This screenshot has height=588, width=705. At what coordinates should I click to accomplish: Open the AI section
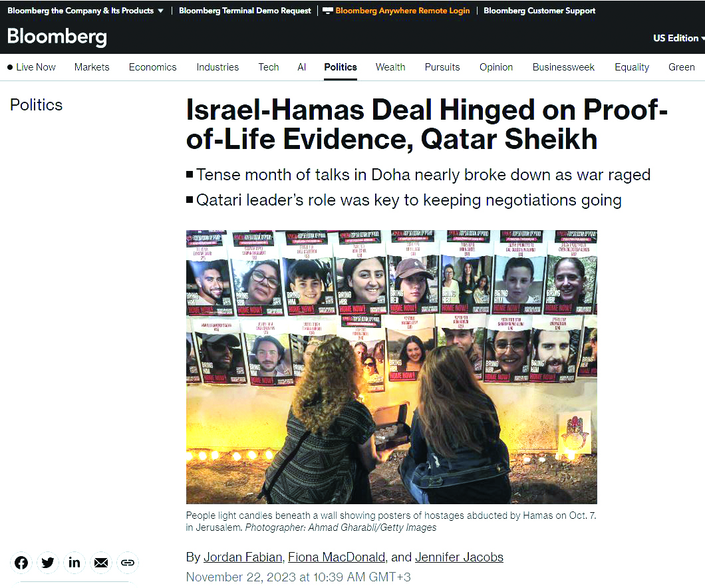(302, 67)
